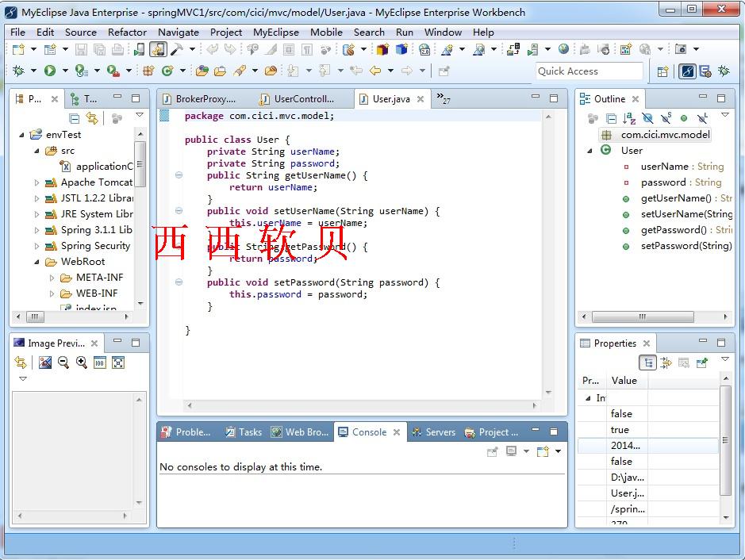The height and width of the screenshot is (560, 745).
Task: Toggle Hide Local Types in Outline
Action: coord(702,118)
